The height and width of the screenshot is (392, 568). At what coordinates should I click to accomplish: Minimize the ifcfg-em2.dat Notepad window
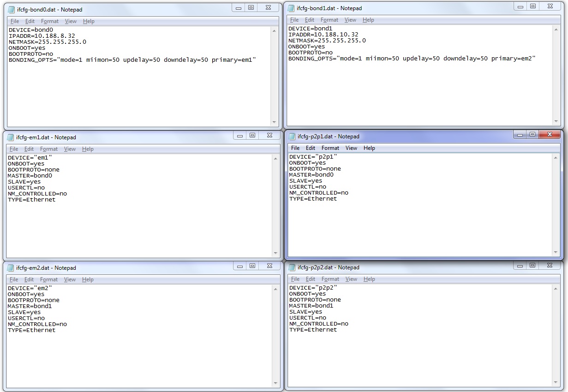[x=239, y=266]
